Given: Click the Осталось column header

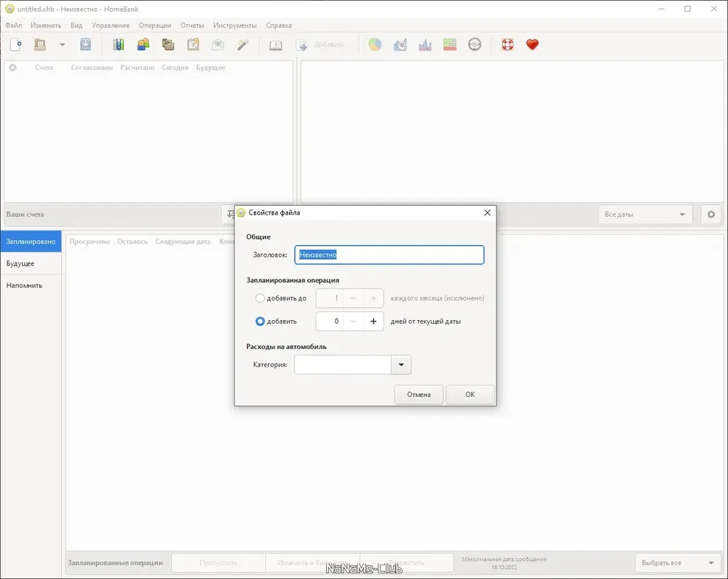Looking at the screenshot, I should [132, 241].
